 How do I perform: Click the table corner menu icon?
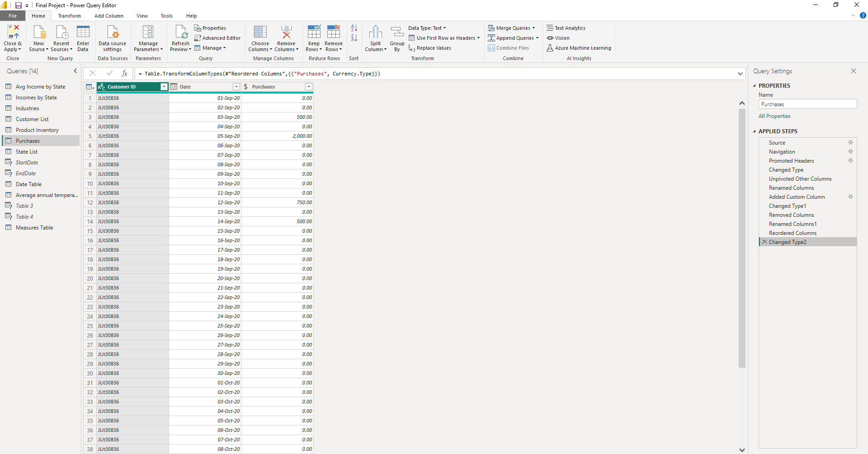[90, 87]
